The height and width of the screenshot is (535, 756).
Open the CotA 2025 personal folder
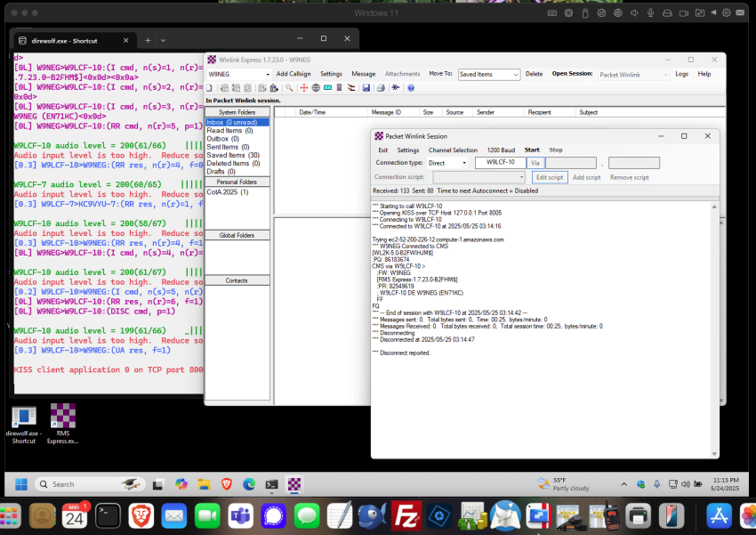tap(228, 192)
